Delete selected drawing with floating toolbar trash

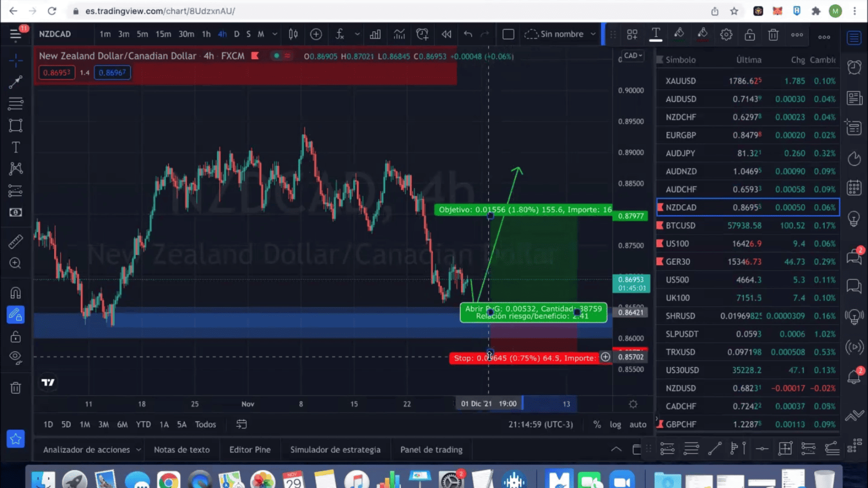point(773,34)
